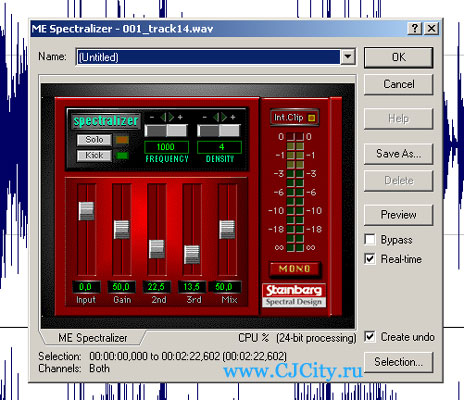
Task: Click the Frequency decrease left arrow
Action: pyautogui.click(x=163, y=117)
